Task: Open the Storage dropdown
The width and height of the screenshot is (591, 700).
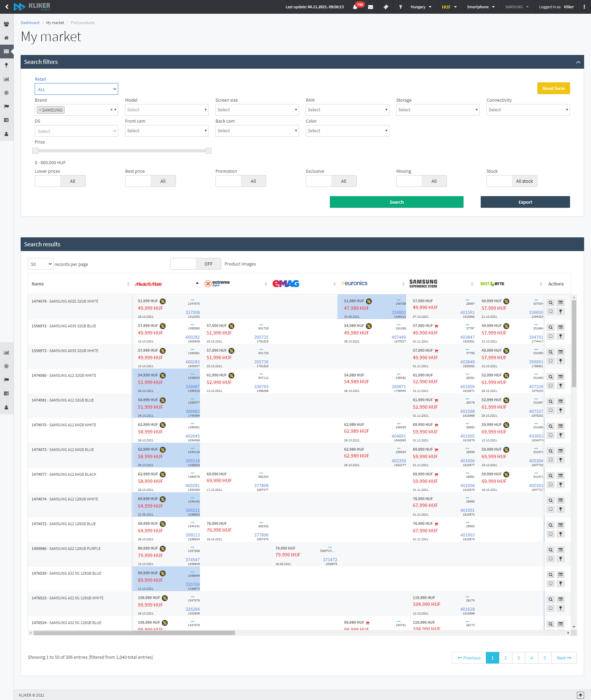Action: [x=438, y=110]
